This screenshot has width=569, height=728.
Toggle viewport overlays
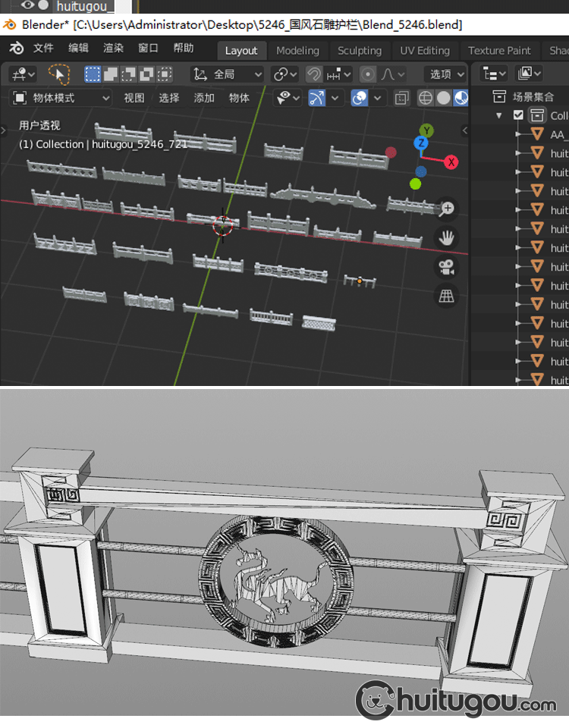click(360, 98)
